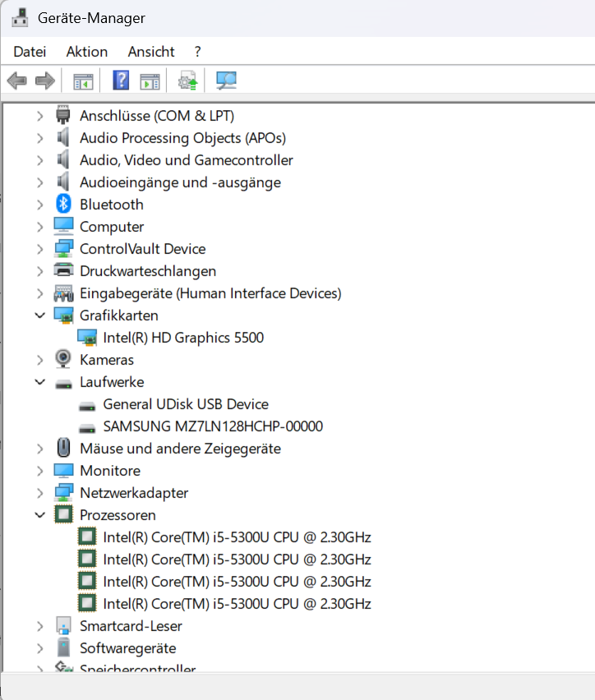Click the Kameras webcam icon
The width and height of the screenshot is (595, 700).
63,359
